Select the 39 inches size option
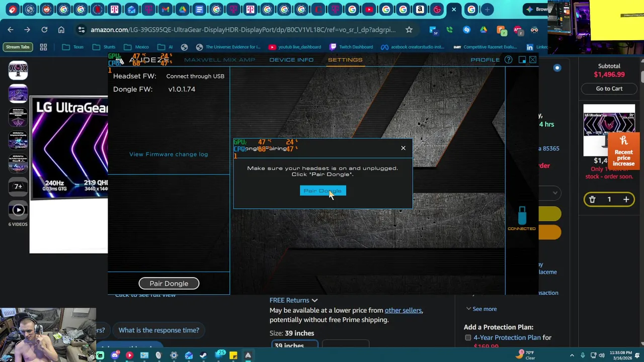 pyautogui.click(x=295, y=345)
